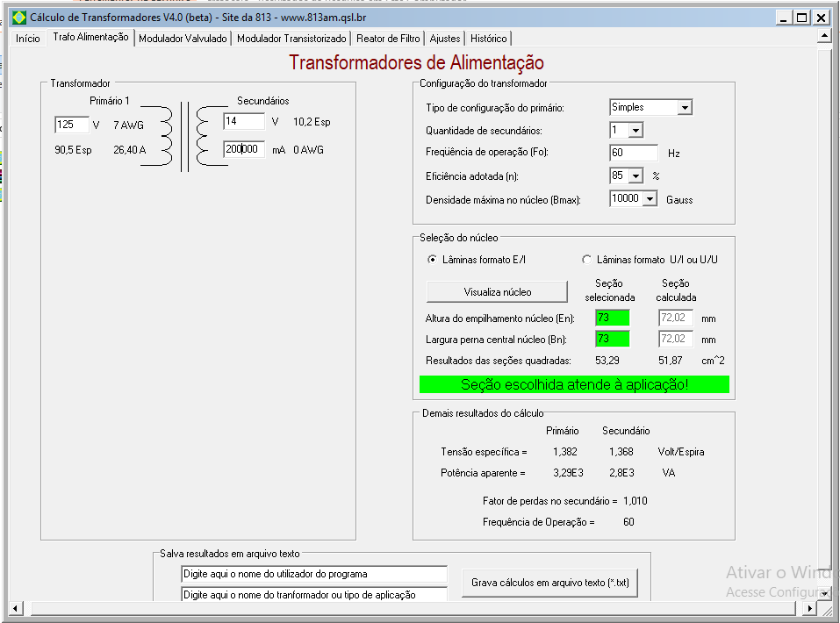Viewport: 840px width, 623px height.
Task: Click calculated Bn field 72,02
Action: (x=676, y=339)
